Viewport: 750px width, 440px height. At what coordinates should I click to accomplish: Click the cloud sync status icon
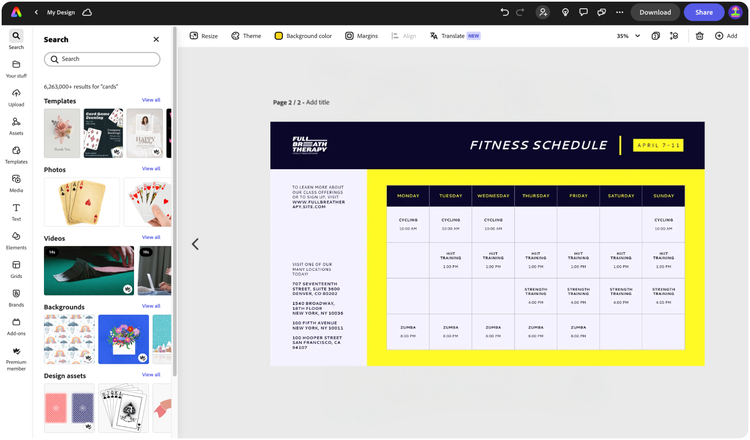tap(87, 12)
